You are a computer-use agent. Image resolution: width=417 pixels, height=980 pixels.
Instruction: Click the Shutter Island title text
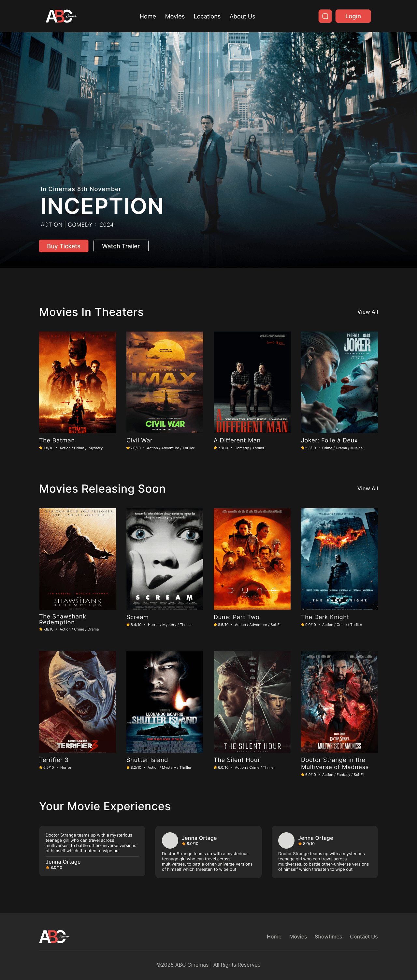(x=147, y=760)
